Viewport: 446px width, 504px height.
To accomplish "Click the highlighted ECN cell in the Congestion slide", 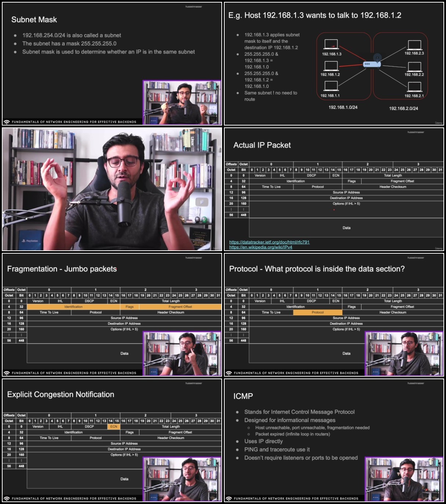I will point(114,427).
